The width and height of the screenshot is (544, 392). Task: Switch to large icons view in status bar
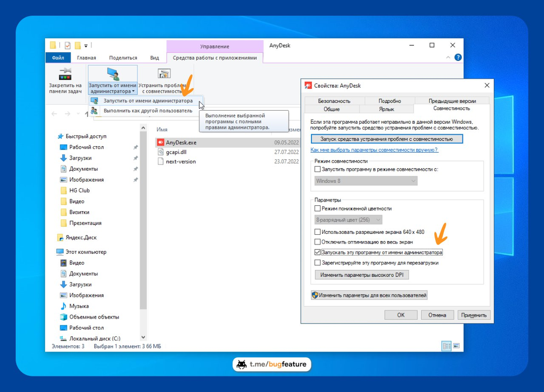click(x=456, y=346)
